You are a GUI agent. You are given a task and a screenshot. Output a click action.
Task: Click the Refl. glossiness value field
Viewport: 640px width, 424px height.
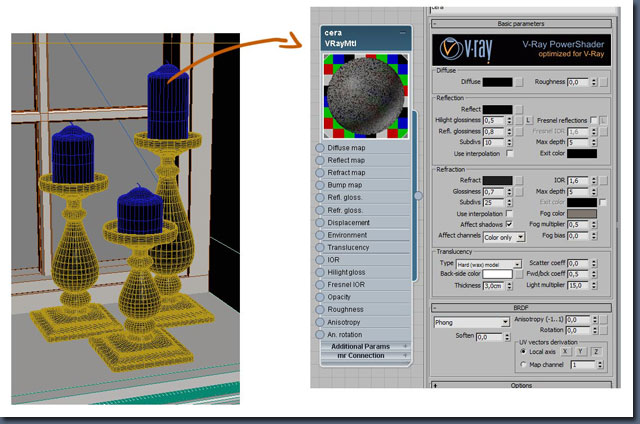[494, 131]
